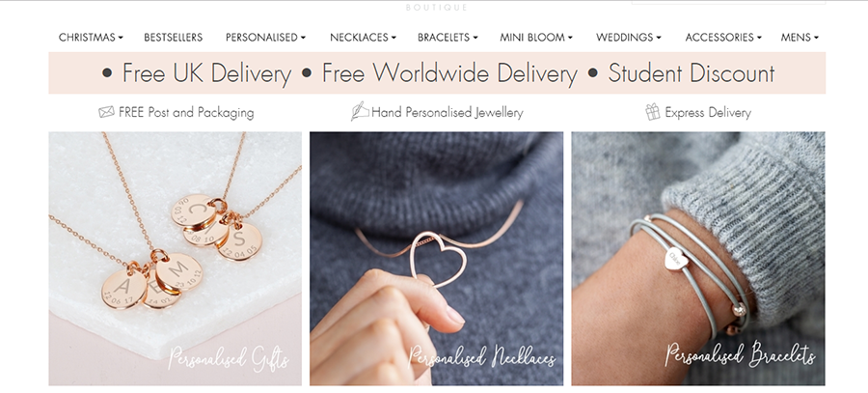Click the gift box icon beside Express Delivery
Viewport: 868px width, 393px height.
point(653,112)
